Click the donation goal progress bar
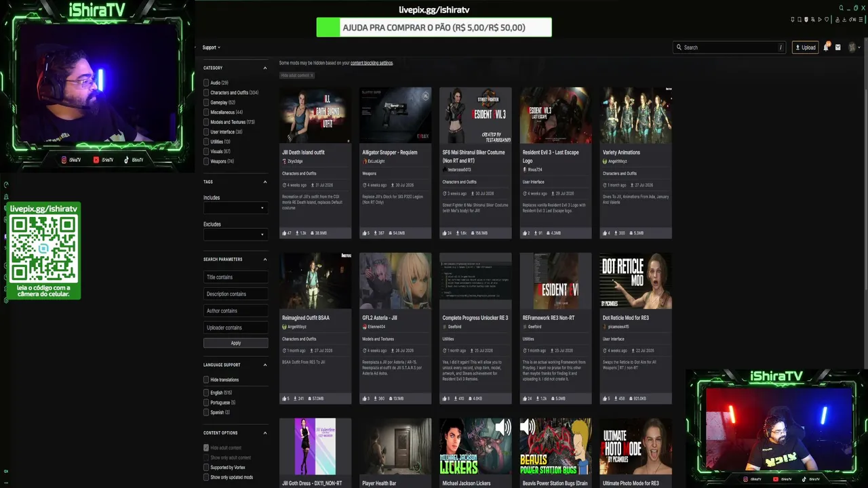 pyautogui.click(x=434, y=27)
